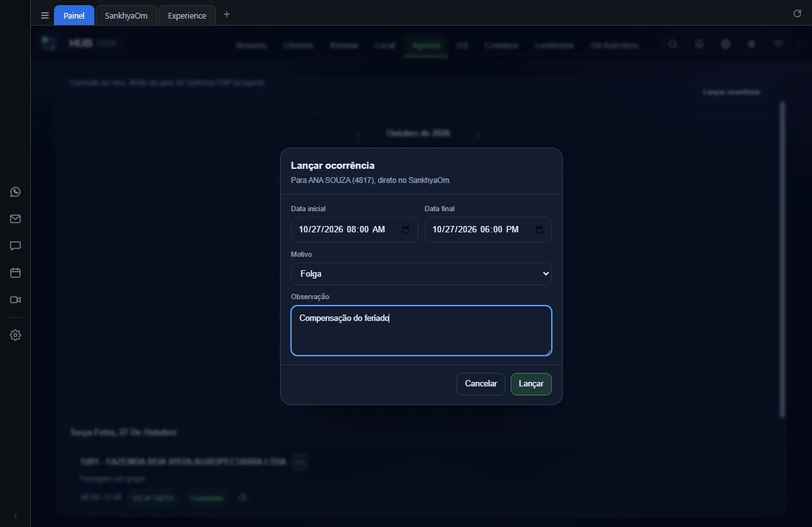Expand the Motivo dropdown showing Folga

click(421, 273)
